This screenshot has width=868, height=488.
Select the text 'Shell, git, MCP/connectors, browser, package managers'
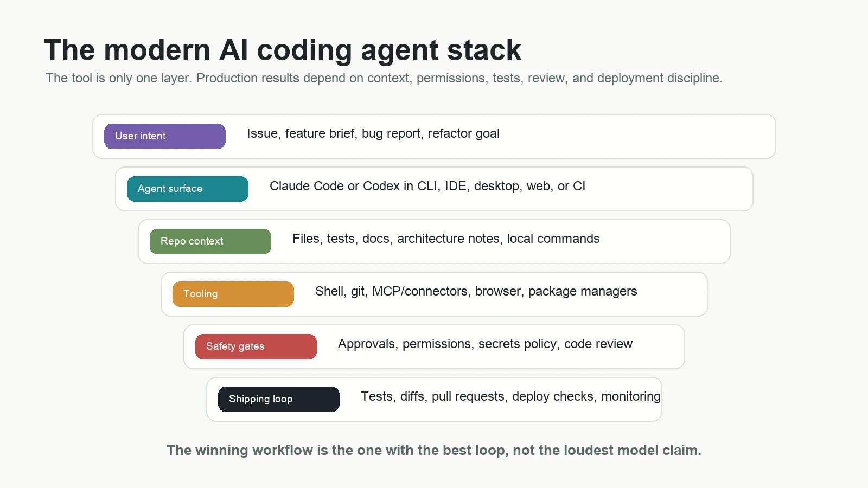coord(476,292)
